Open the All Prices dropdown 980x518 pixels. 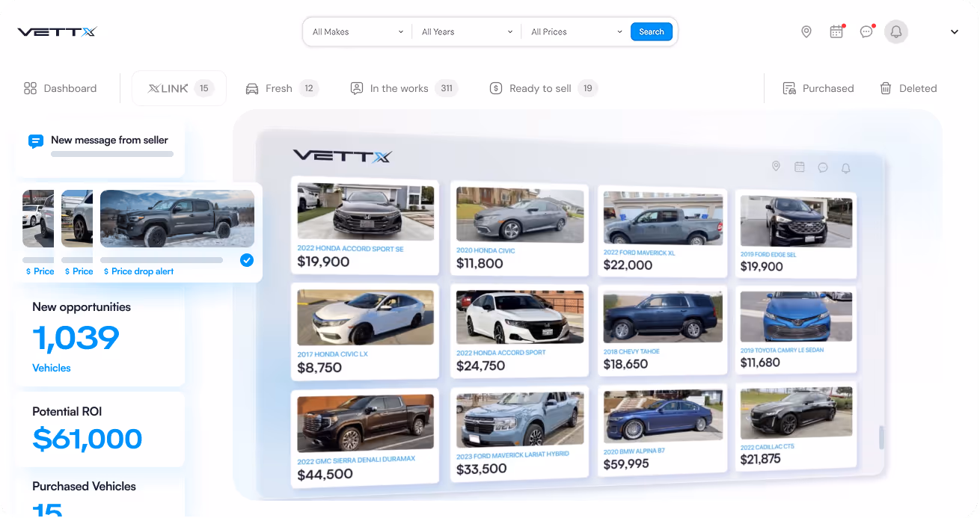click(576, 32)
